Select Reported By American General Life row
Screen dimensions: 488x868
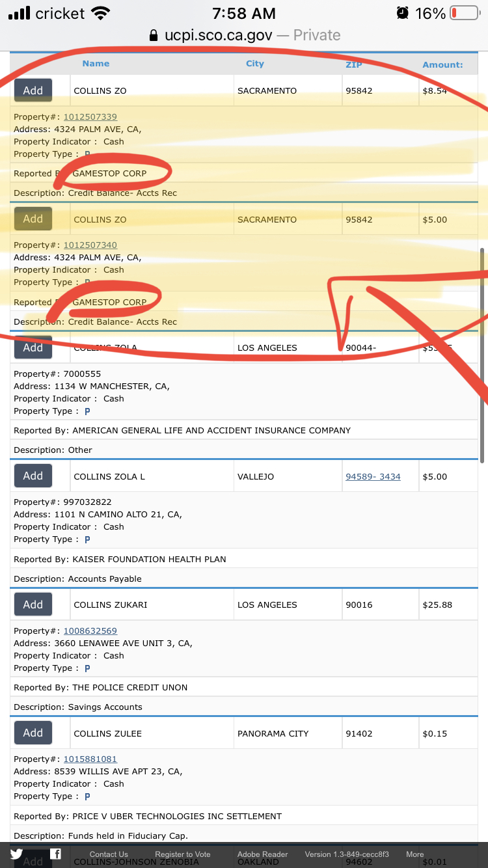point(244,431)
